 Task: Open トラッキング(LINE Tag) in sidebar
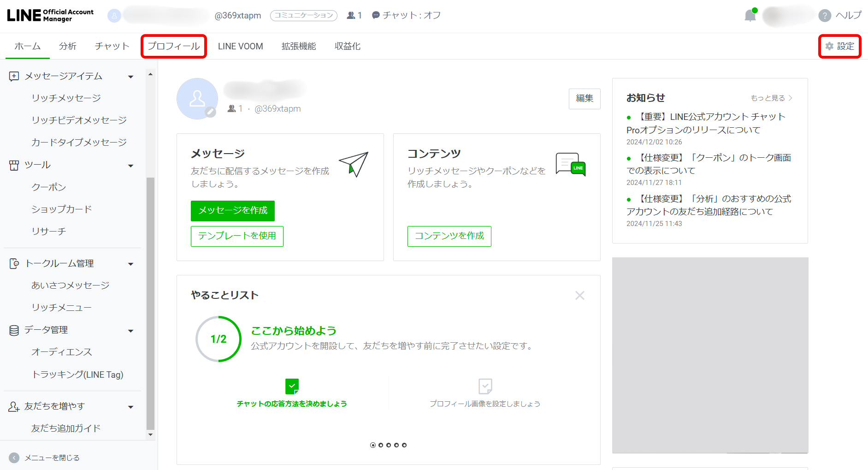point(77,374)
